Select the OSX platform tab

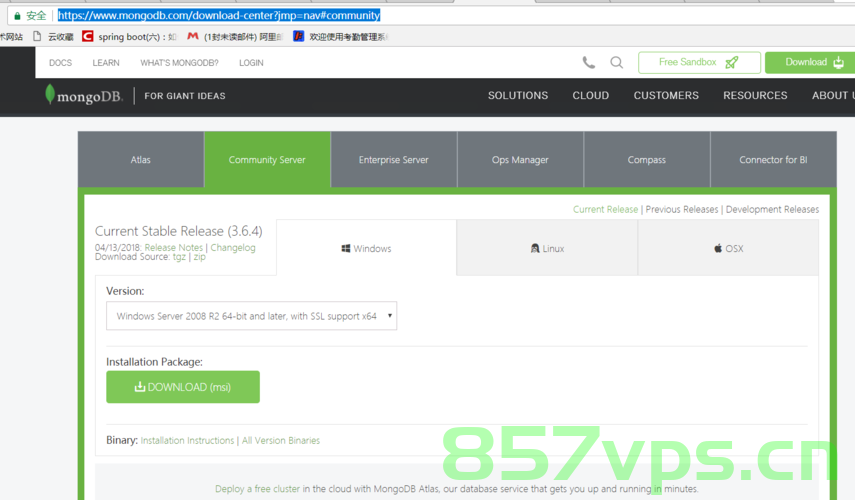(728, 248)
